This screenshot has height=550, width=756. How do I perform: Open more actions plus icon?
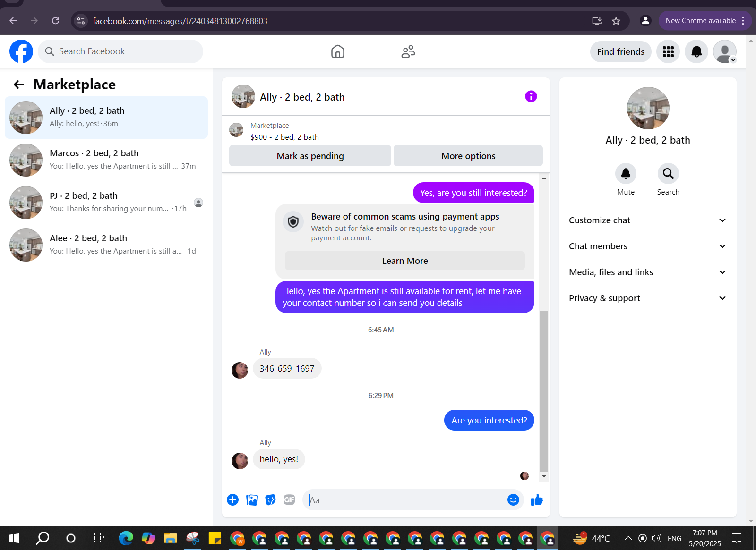pyautogui.click(x=232, y=500)
